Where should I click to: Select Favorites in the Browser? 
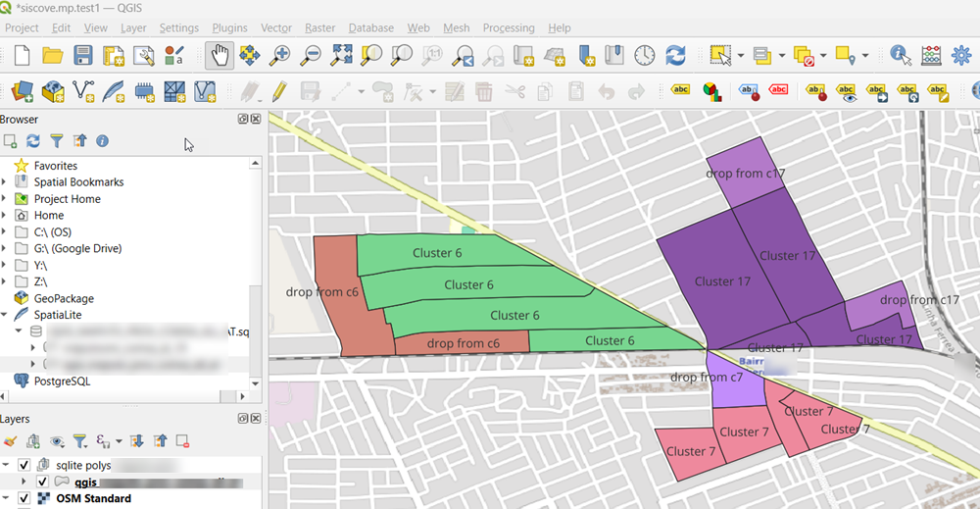point(56,166)
